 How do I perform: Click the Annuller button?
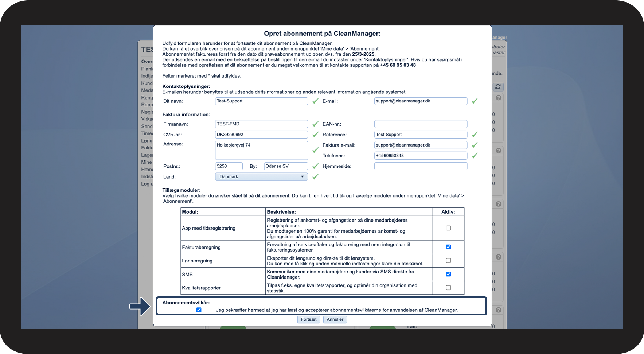click(x=335, y=319)
